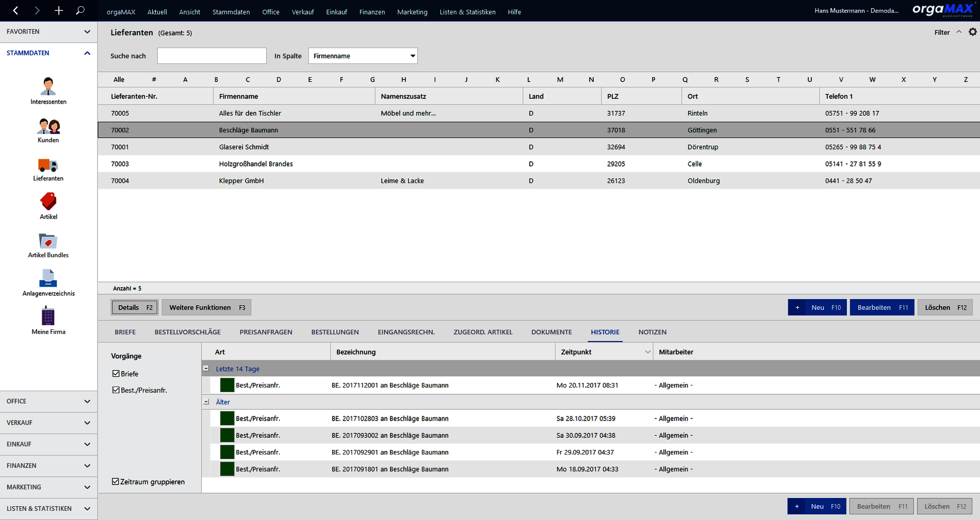Switch to the BESTELLUNGEN tab

coord(335,332)
